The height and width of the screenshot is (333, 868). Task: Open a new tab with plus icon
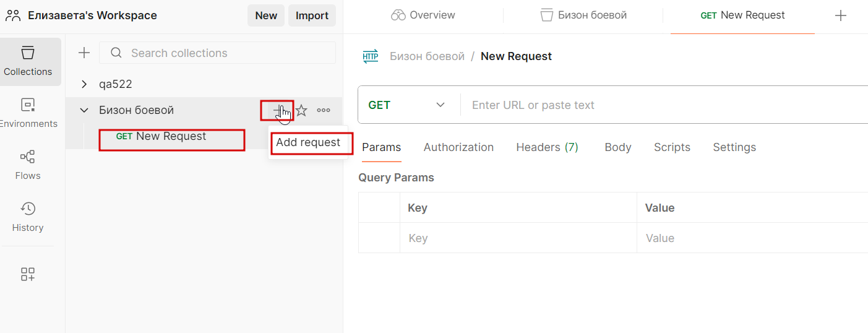coord(840,16)
